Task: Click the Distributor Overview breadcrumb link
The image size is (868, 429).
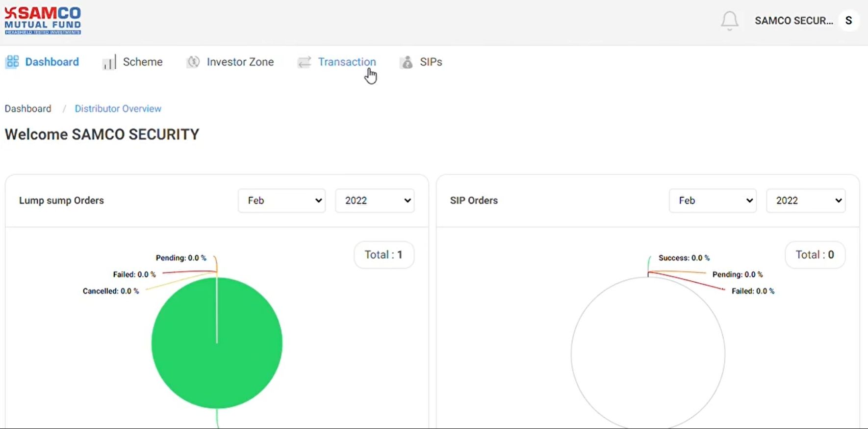Action: coord(118,108)
